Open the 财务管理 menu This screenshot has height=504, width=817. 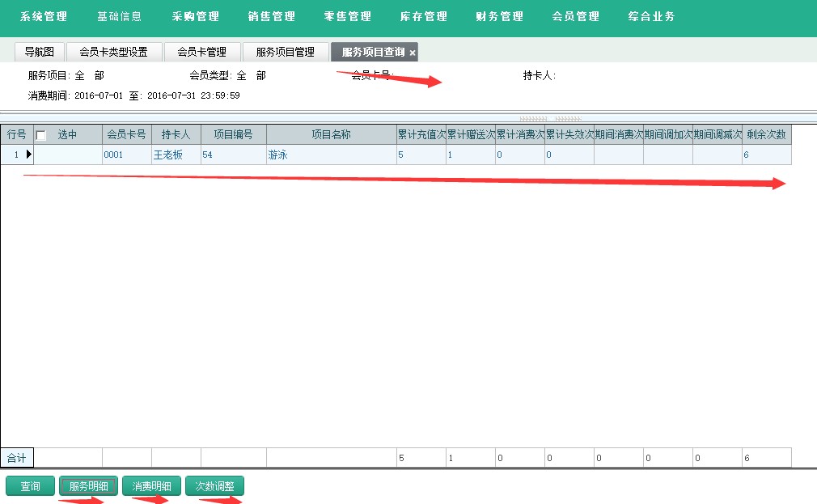[500, 17]
